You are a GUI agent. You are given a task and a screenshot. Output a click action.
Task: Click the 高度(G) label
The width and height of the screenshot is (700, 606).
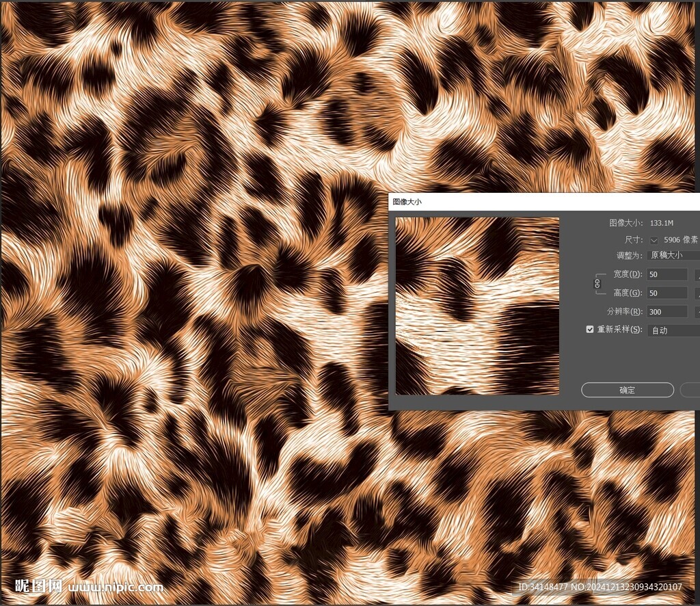[628, 293]
